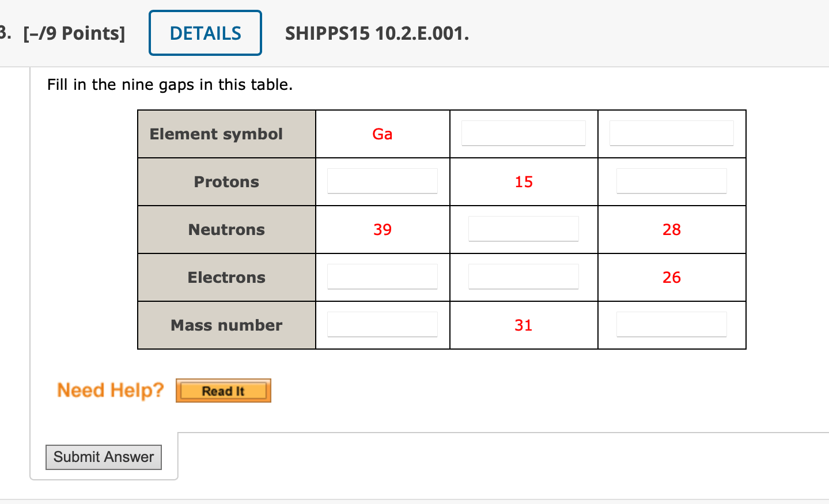Click the Need Help? label

point(110,390)
